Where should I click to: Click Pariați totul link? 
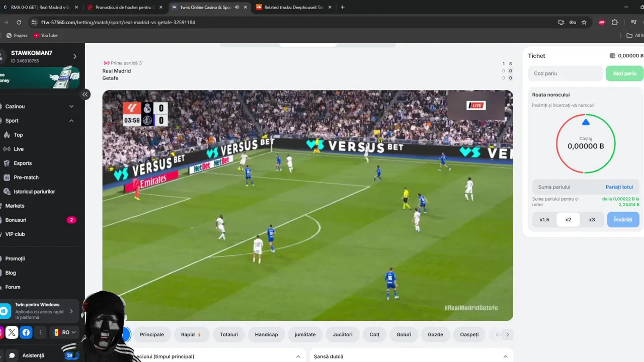(x=619, y=187)
